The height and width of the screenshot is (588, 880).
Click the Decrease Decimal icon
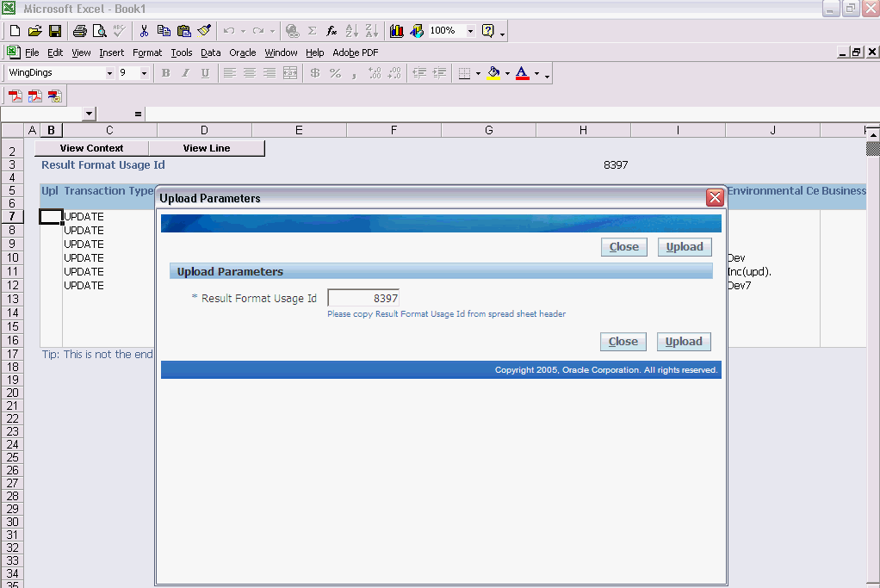pos(394,73)
